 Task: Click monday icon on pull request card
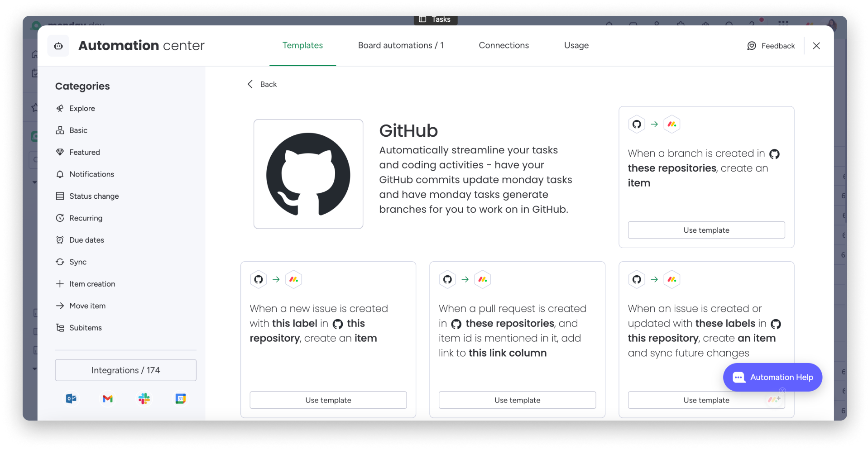(483, 279)
